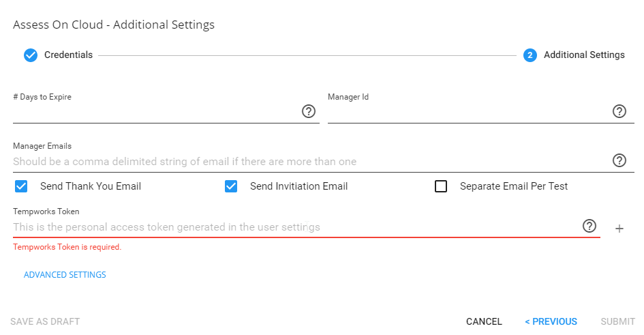Disable Send Invitiation Email checkbox
The width and height of the screenshot is (644, 335).
[231, 186]
